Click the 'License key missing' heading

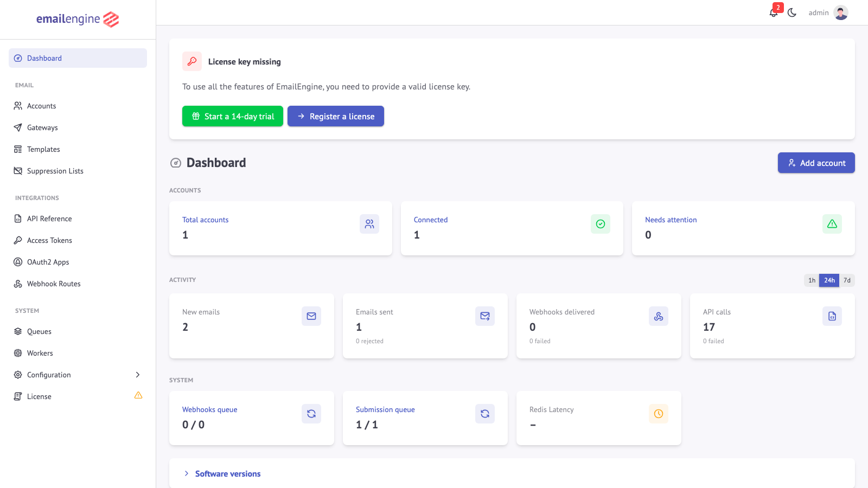pos(245,62)
